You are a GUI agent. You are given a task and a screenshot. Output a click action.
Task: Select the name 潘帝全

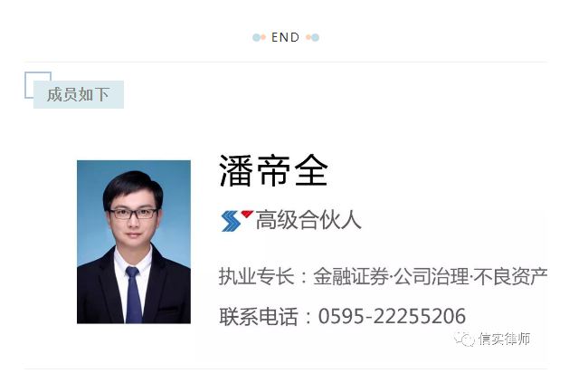274,170
